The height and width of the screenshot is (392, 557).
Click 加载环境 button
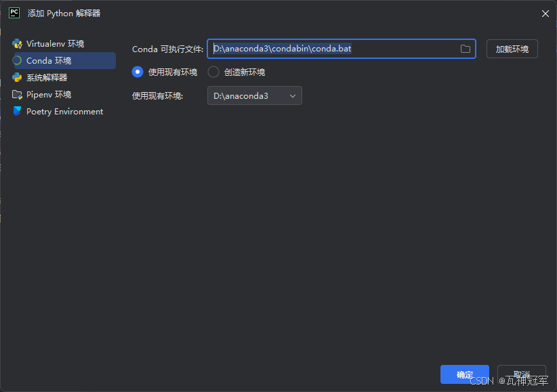click(512, 49)
